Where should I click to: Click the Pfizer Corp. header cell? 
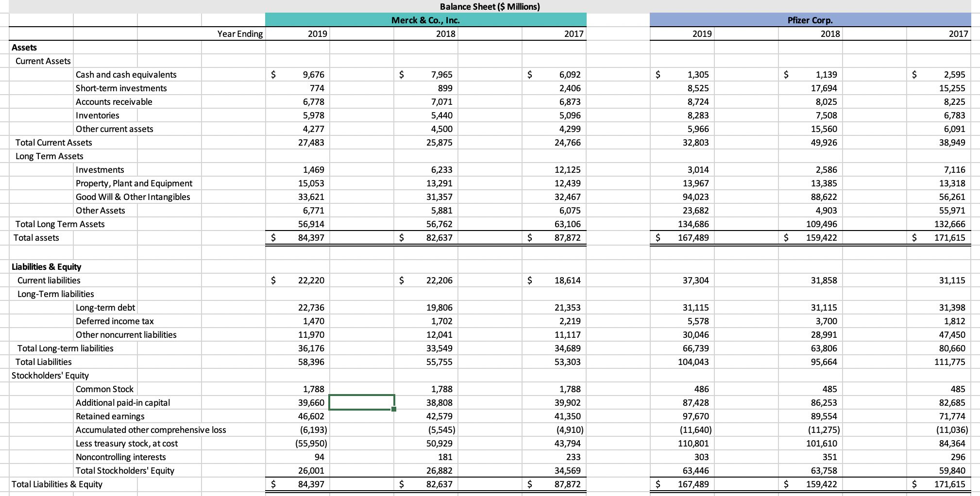(809, 20)
